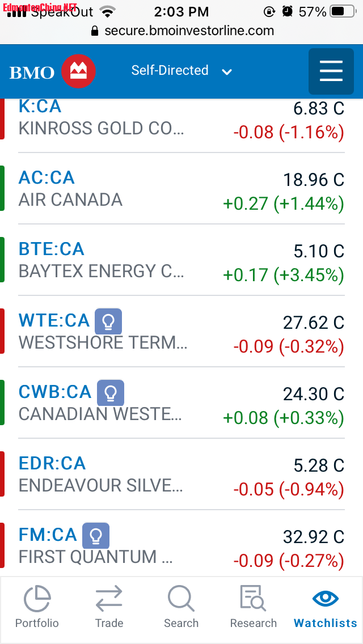
Task: Open the AC:CA ticker link
Action: pyautogui.click(x=47, y=178)
